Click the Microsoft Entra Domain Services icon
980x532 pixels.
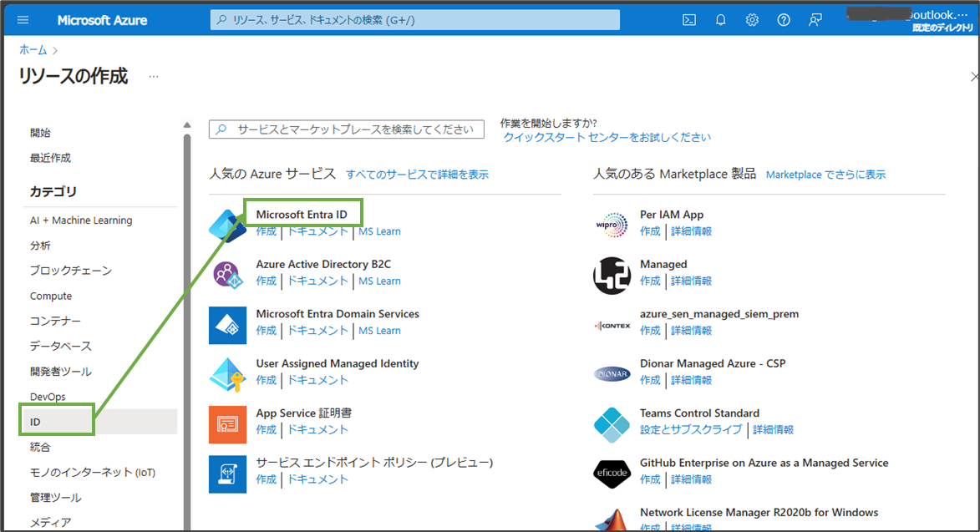(x=227, y=326)
